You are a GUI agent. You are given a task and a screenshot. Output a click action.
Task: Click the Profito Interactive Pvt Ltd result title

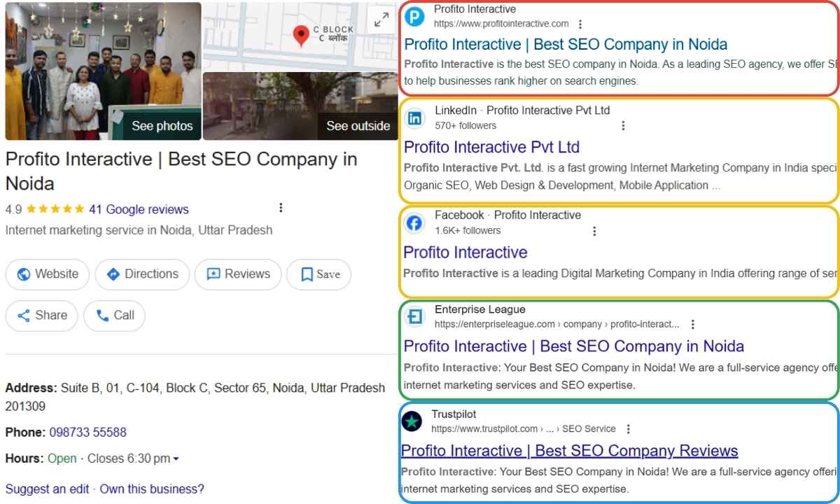pyautogui.click(x=491, y=147)
